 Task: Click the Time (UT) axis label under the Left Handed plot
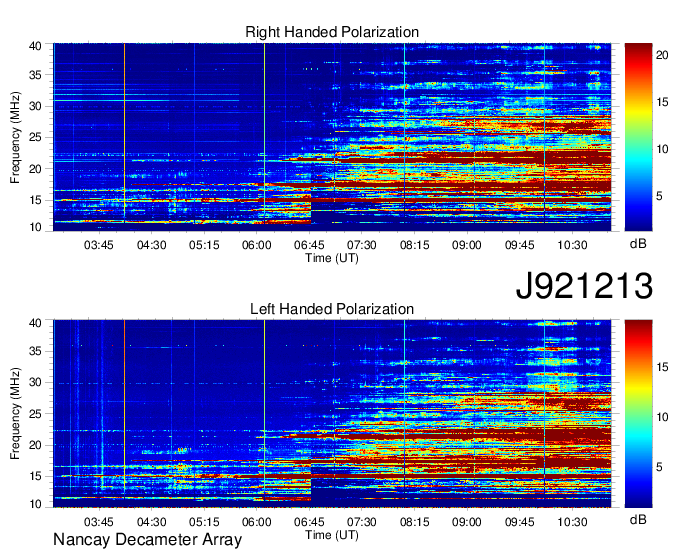point(332,535)
